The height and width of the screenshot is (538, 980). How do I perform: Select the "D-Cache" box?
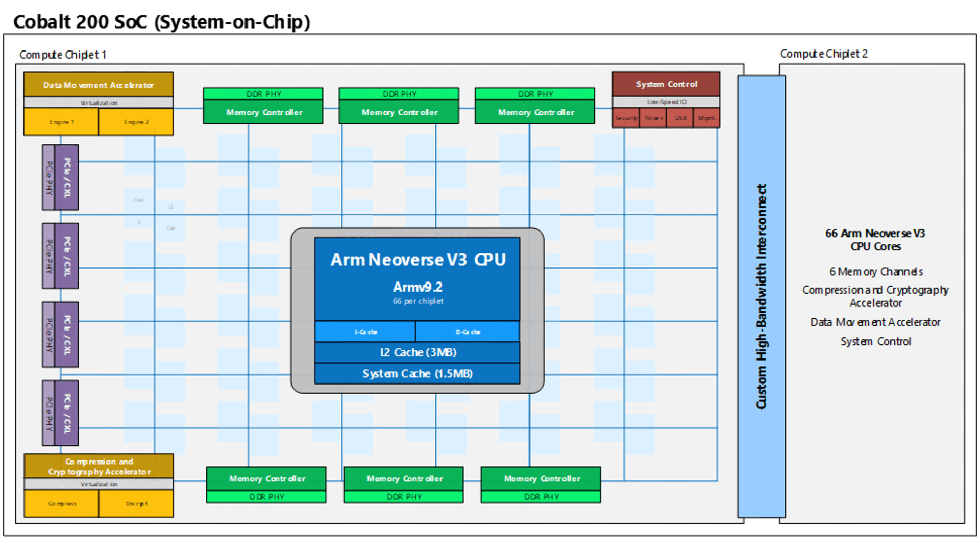468,331
